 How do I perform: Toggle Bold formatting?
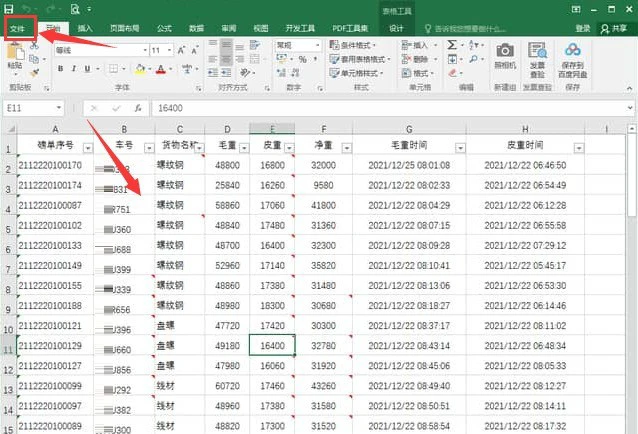(61, 69)
